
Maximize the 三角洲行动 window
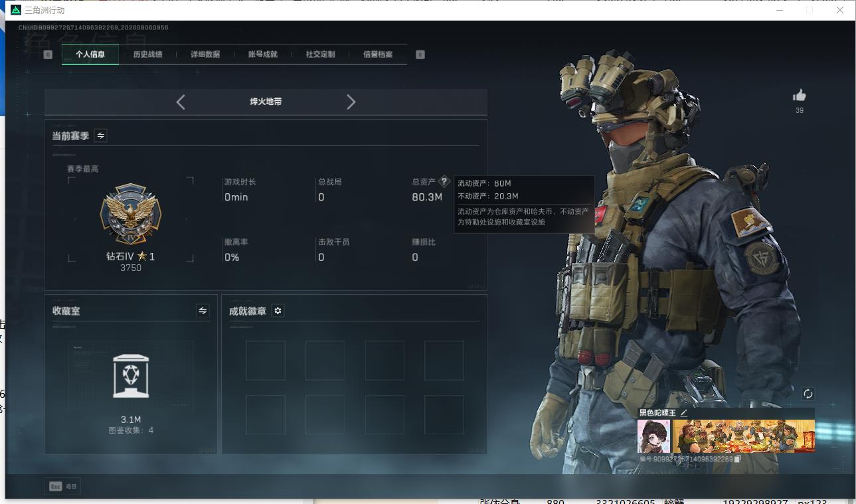810,10
